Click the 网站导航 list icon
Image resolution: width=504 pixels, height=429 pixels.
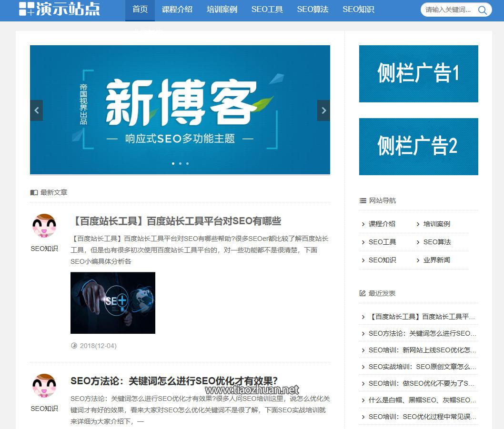point(363,200)
